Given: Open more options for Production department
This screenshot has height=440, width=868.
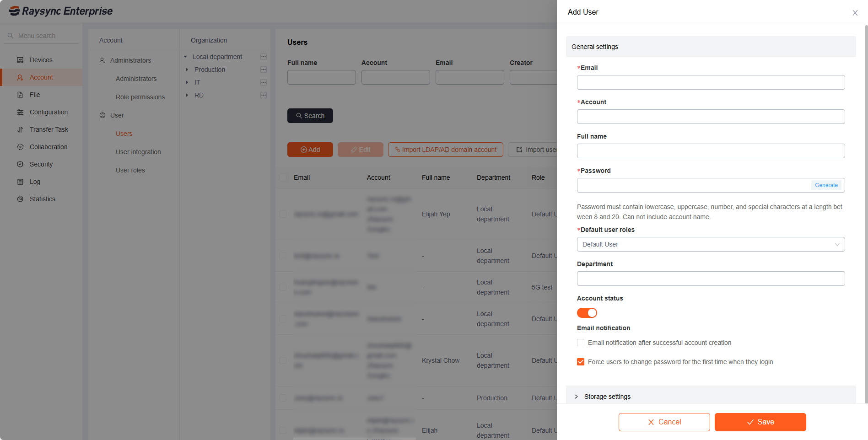Looking at the screenshot, I should (x=264, y=70).
